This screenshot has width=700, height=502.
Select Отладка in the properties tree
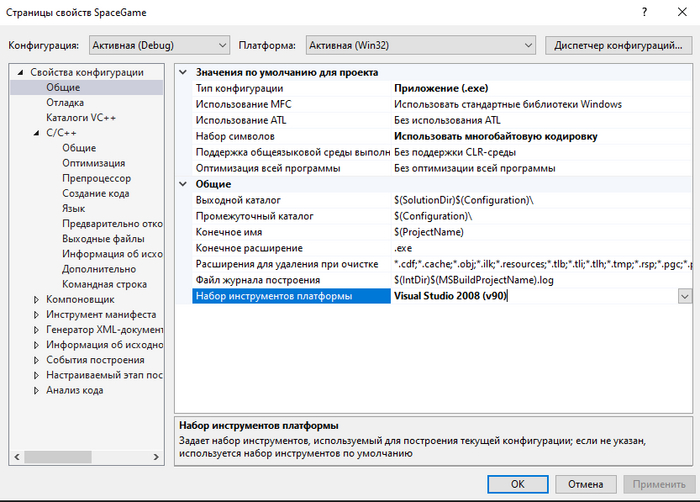(x=65, y=103)
